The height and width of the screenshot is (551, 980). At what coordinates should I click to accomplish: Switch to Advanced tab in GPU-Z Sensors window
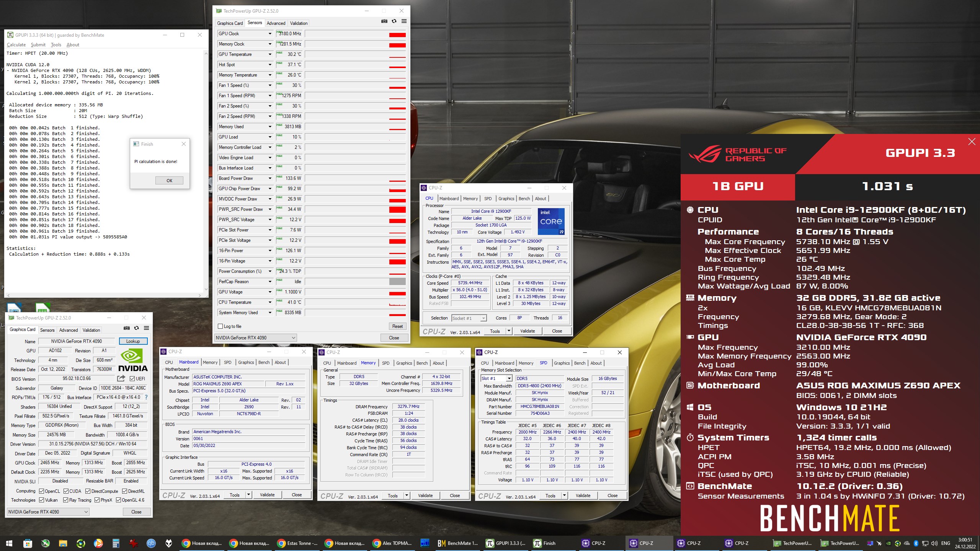276,23
